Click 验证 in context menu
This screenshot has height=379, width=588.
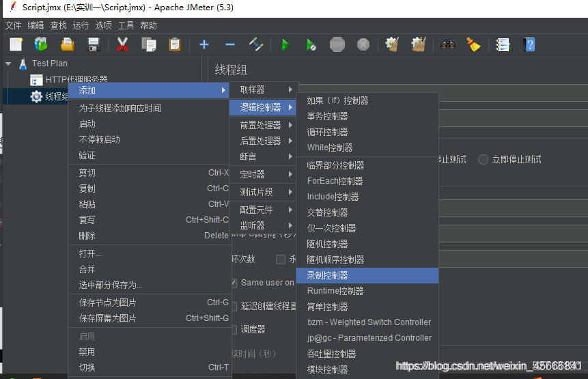pos(148,156)
